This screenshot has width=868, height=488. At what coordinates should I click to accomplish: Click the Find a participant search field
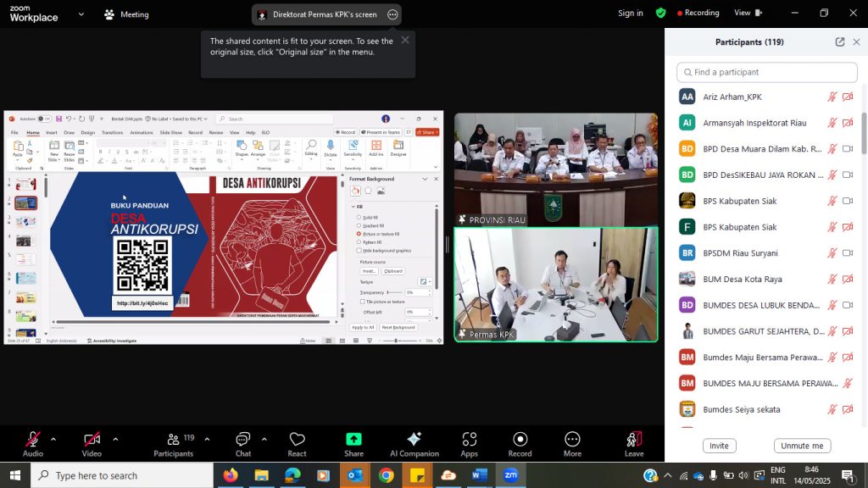point(767,72)
